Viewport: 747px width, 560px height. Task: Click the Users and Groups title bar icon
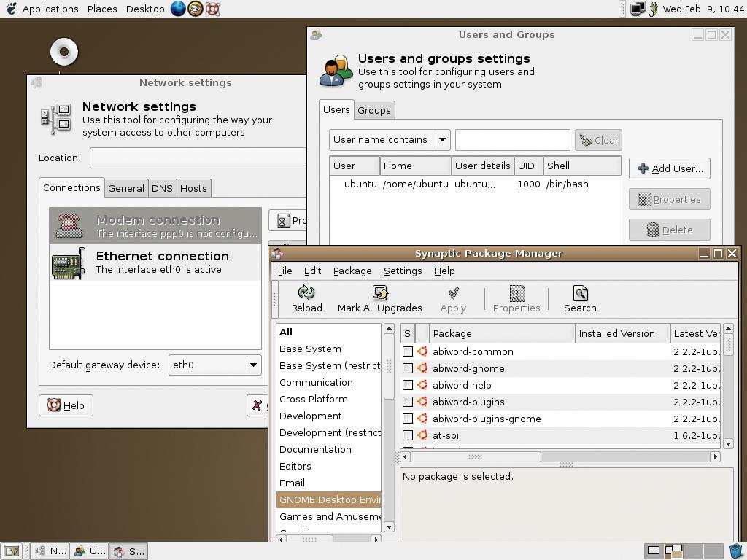tap(316, 34)
